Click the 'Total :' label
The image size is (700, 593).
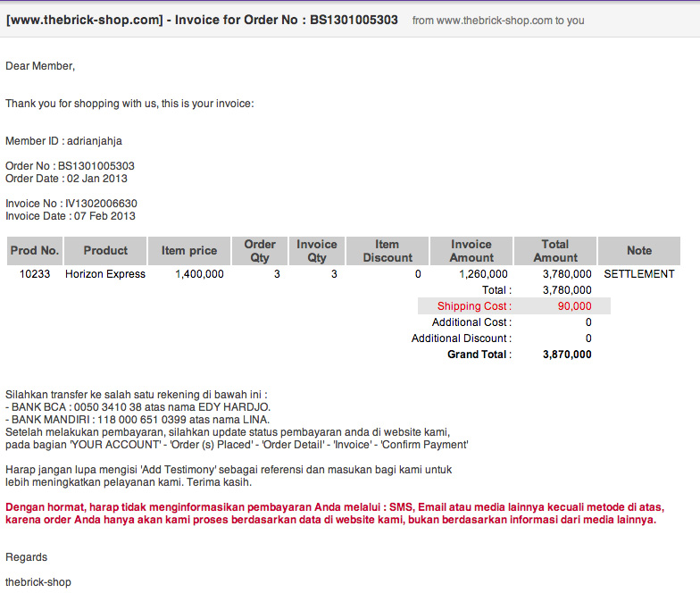click(x=496, y=290)
